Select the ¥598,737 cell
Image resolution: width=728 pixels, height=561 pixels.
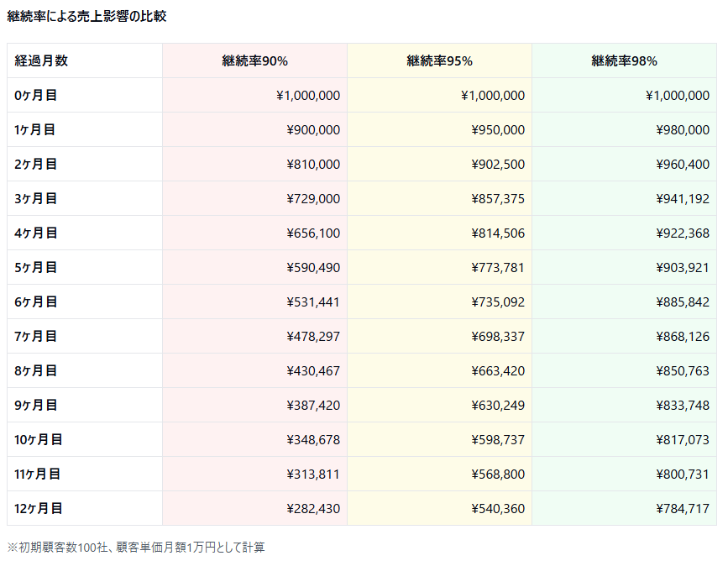coord(440,439)
